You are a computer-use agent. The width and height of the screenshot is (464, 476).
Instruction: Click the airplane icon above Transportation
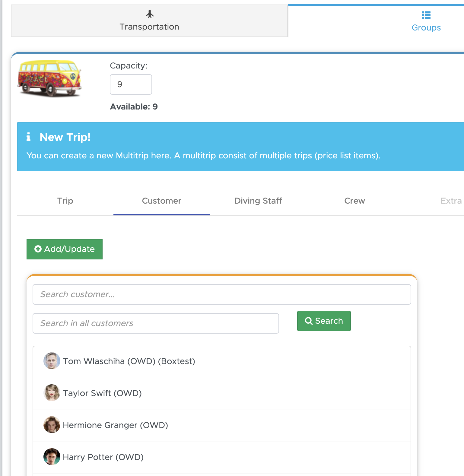pos(150,14)
